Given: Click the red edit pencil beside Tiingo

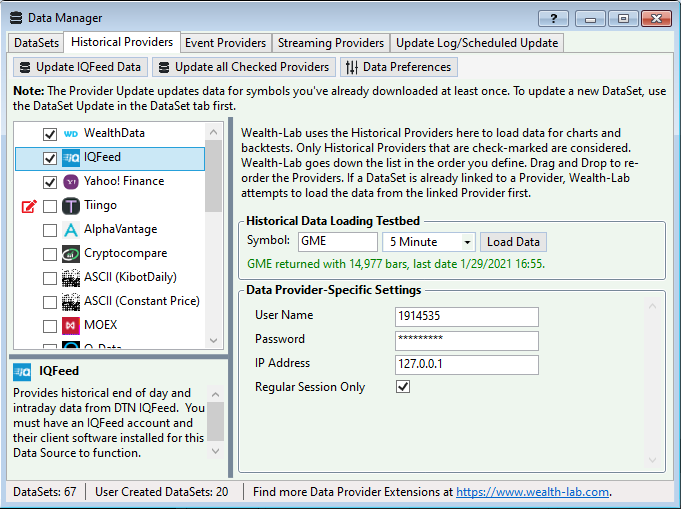Looking at the screenshot, I should point(29,206).
